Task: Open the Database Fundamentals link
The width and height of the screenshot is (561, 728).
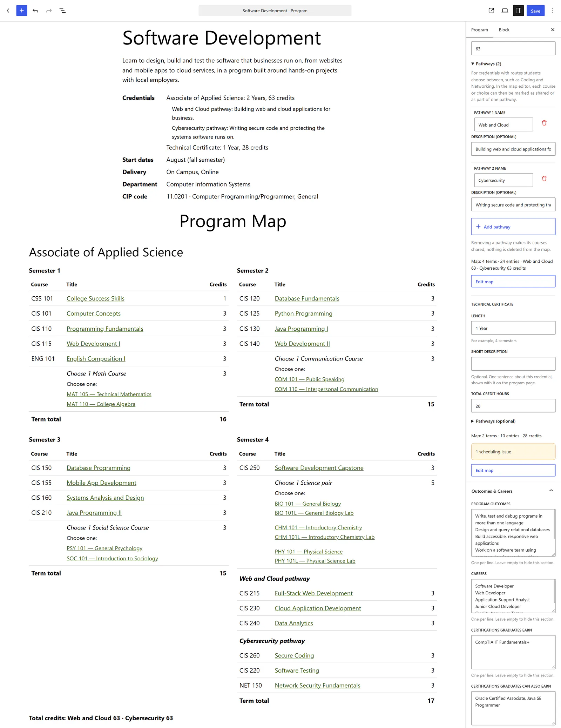Action: [307, 298]
